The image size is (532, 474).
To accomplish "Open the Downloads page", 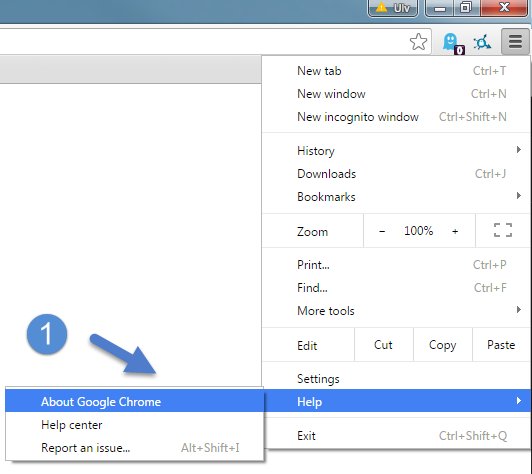I will [x=396, y=174].
